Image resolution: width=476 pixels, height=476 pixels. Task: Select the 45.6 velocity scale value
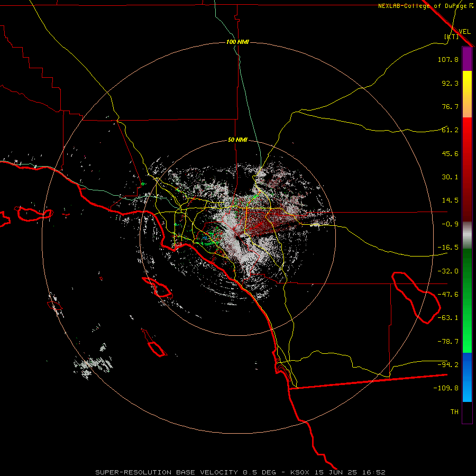click(x=450, y=153)
